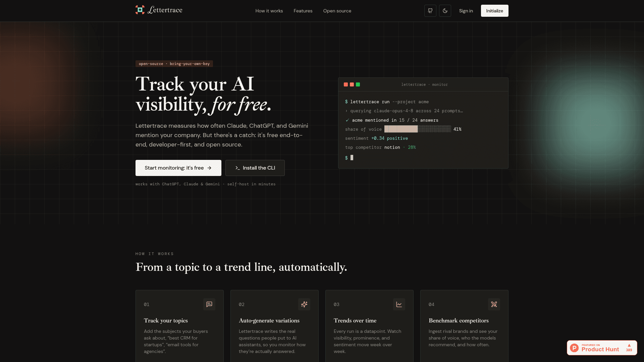Click the acme mentioned in 15 / 24 answers line
Image resolution: width=644 pixels, height=362 pixels.
392,120
